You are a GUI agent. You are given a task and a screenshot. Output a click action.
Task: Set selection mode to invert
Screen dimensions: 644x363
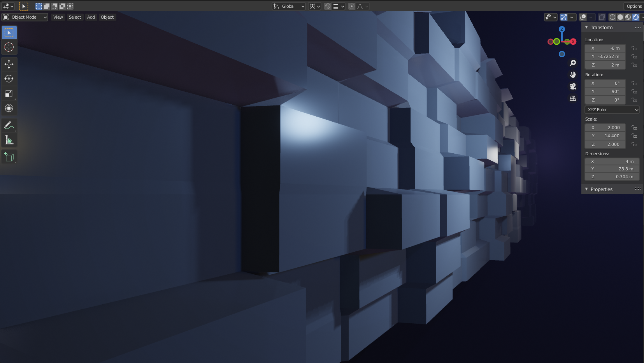(x=62, y=6)
